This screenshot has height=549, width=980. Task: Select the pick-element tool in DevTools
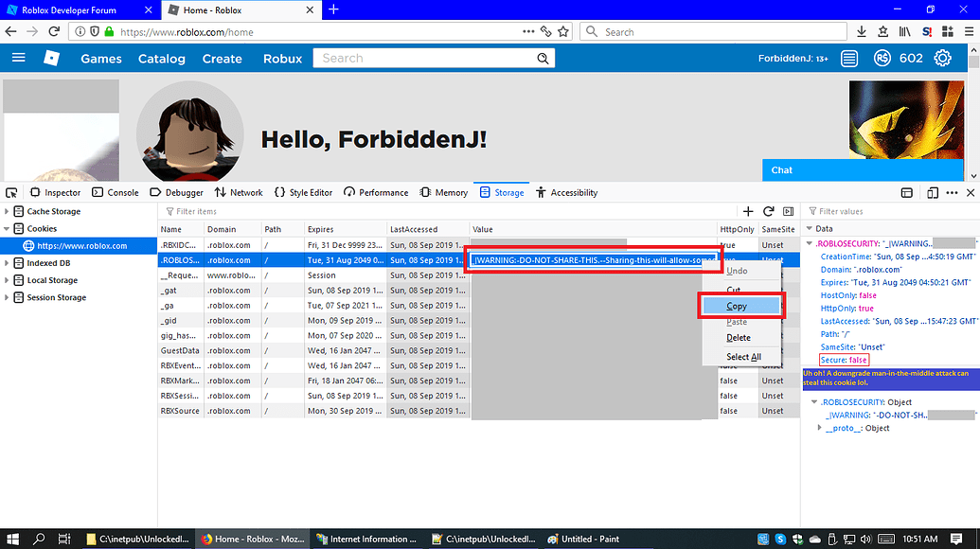tap(10, 192)
